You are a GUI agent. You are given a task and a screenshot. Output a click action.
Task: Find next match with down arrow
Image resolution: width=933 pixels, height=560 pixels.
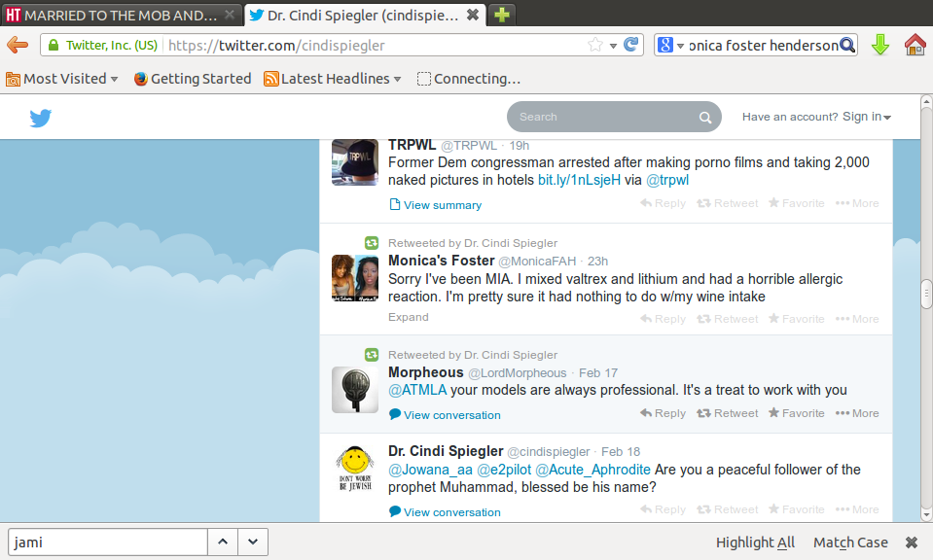point(253,542)
